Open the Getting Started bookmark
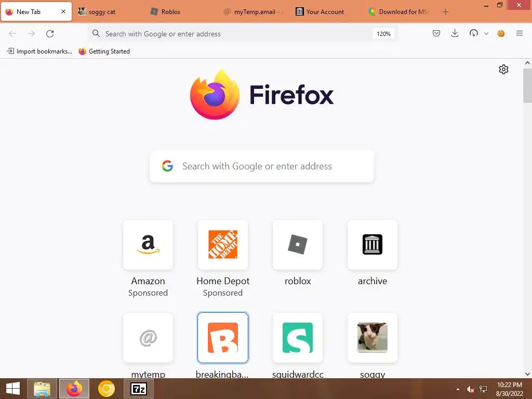 click(104, 51)
